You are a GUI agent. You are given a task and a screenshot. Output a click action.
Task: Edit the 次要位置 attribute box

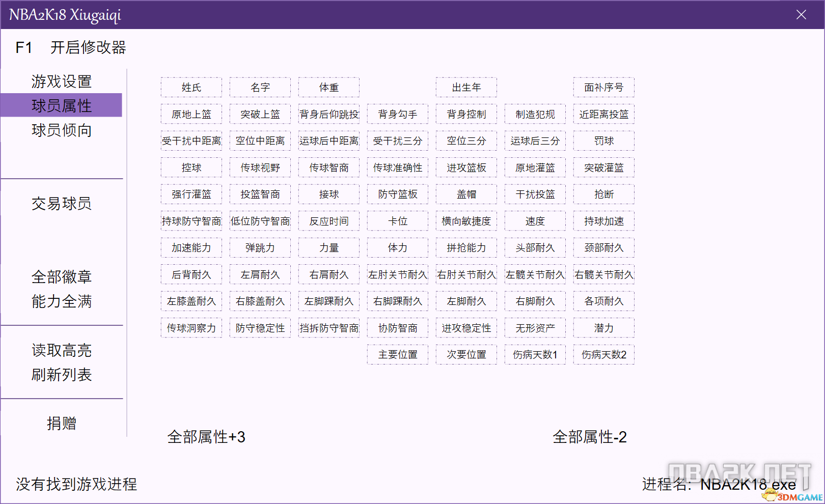pyautogui.click(x=466, y=355)
